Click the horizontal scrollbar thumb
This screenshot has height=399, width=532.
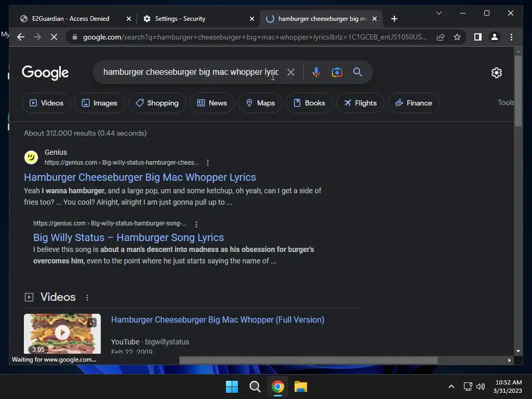point(308,361)
